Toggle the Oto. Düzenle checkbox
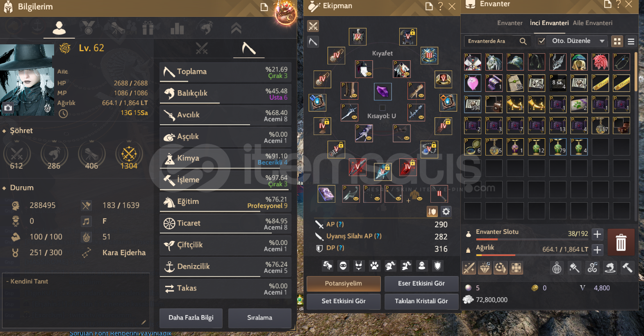644x336 pixels. coord(542,41)
